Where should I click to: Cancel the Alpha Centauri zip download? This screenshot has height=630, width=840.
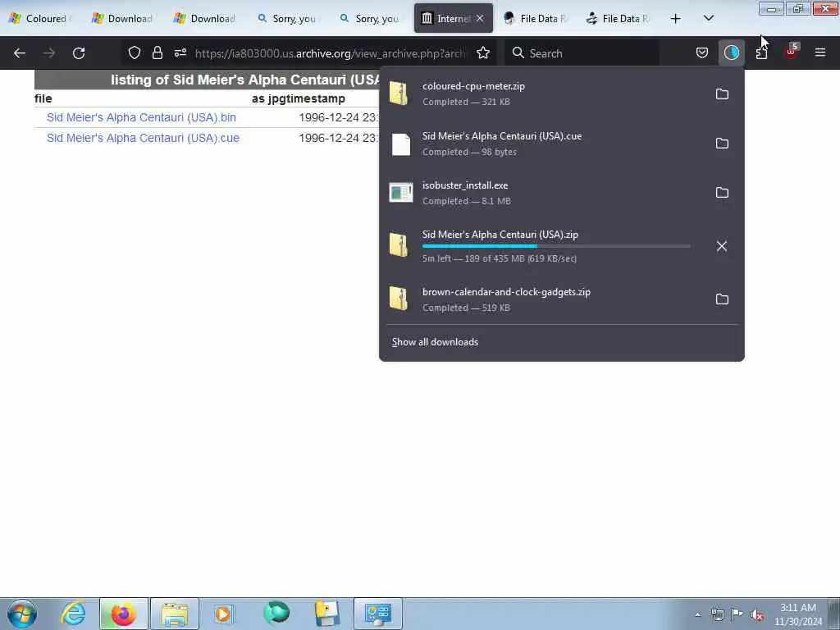tap(722, 246)
